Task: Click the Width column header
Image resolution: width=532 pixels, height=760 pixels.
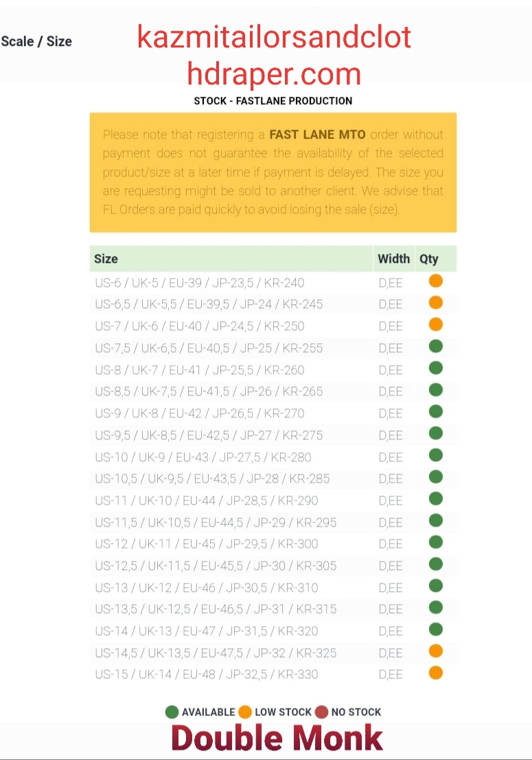Action: (x=393, y=259)
